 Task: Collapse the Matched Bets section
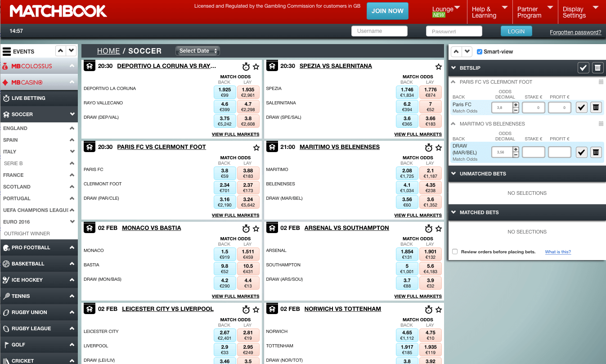click(x=453, y=212)
